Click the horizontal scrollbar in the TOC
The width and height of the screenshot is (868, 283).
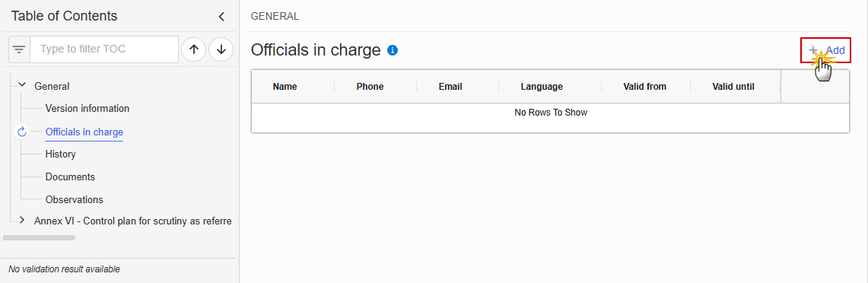click(x=39, y=237)
